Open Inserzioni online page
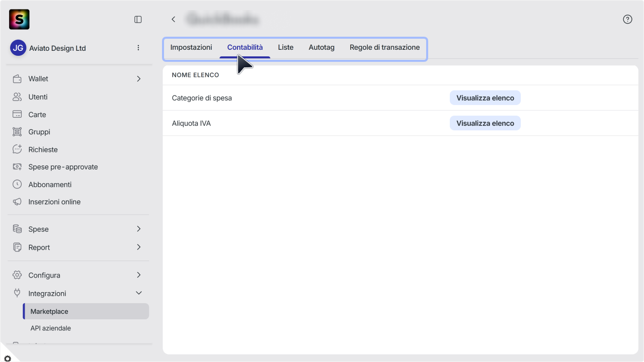Image resolution: width=644 pixels, height=362 pixels. 55,202
